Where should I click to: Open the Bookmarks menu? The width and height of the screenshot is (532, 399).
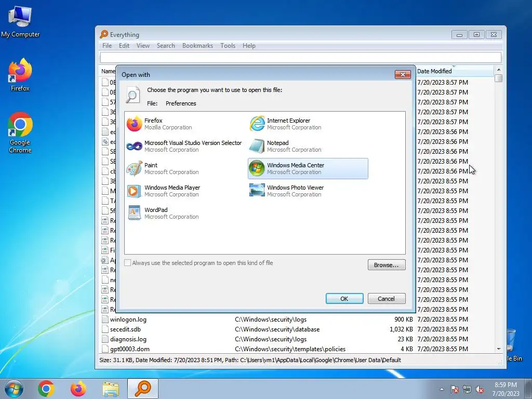point(197,46)
